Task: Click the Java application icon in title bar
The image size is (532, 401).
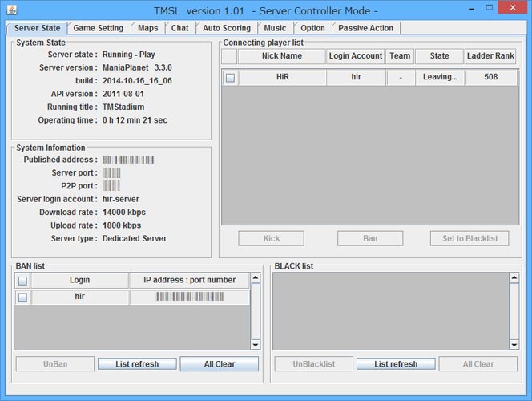Action: tap(13, 10)
